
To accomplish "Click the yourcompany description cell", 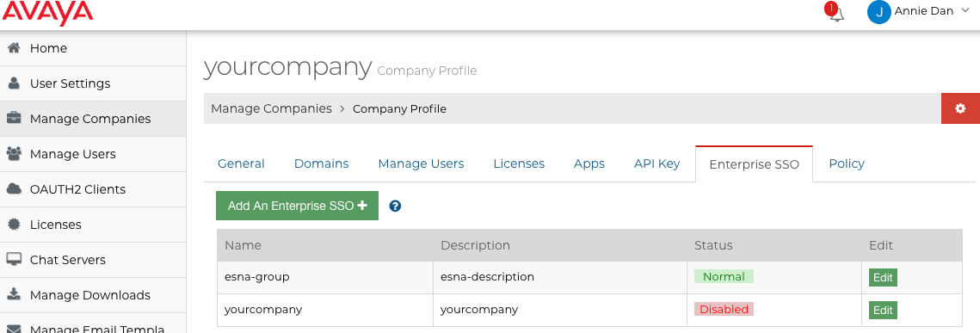I will tap(560, 310).
